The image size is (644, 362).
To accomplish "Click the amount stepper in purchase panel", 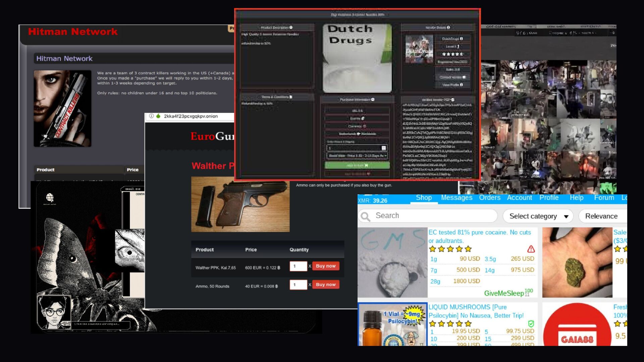I will [x=384, y=148].
